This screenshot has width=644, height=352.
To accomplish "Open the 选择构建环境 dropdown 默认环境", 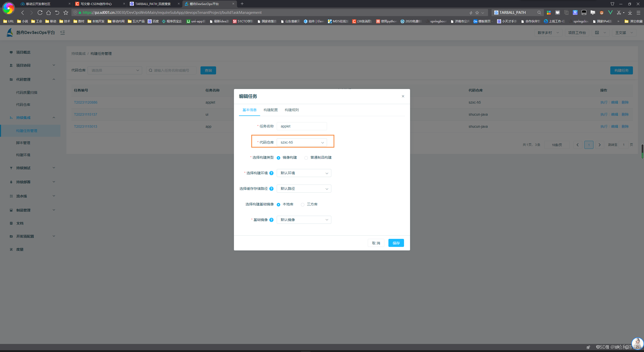I will [x=304, y=173].
